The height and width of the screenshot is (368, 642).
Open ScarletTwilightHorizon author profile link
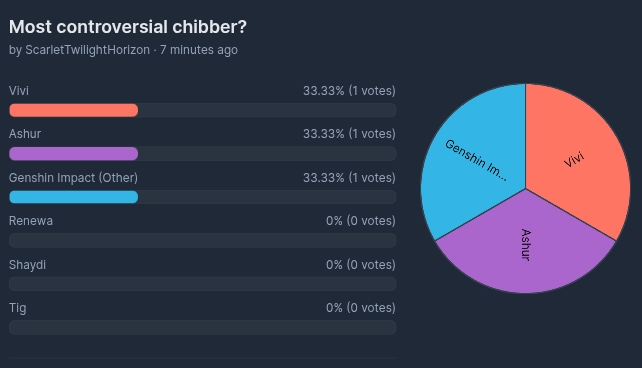(88, 50)
